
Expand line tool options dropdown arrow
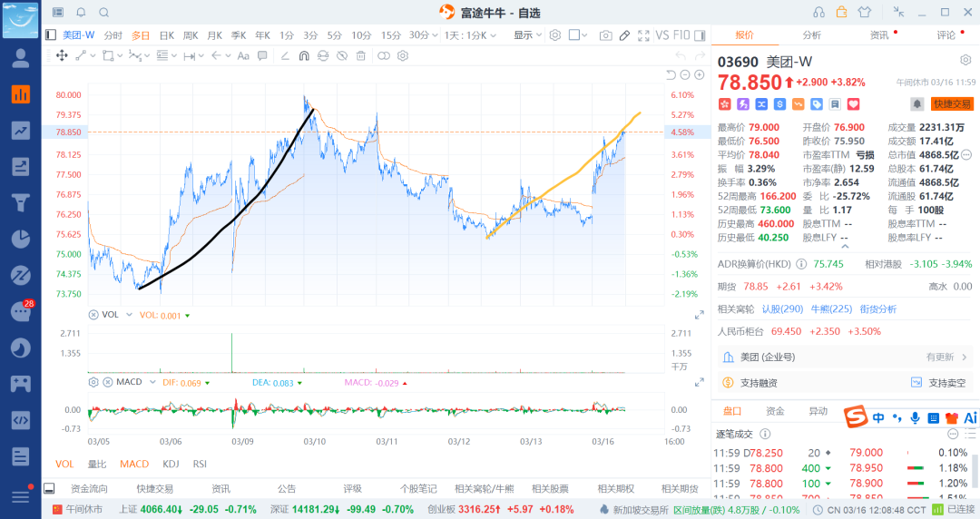(x=93, y=55)
